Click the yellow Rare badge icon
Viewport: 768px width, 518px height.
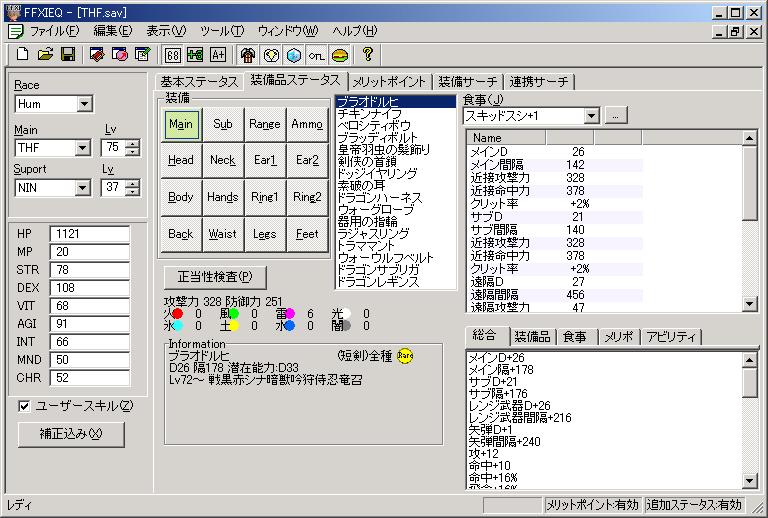point(405,355)
